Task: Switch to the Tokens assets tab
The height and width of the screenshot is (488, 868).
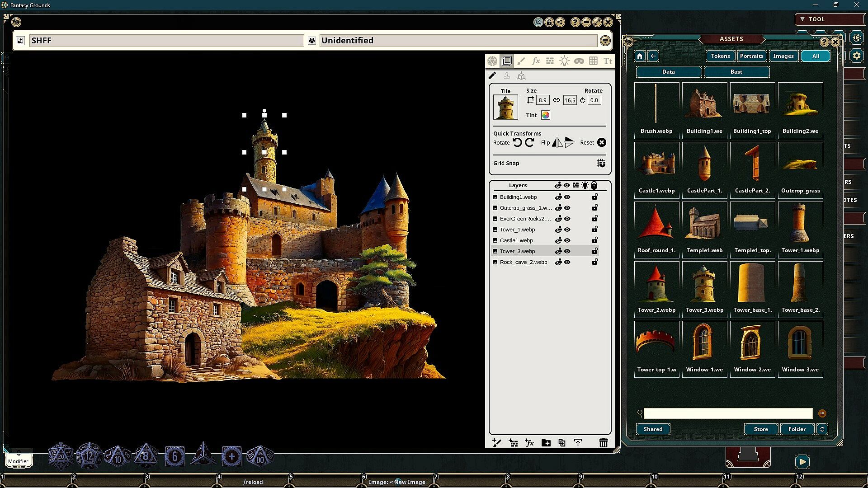Action: point(720,56)
